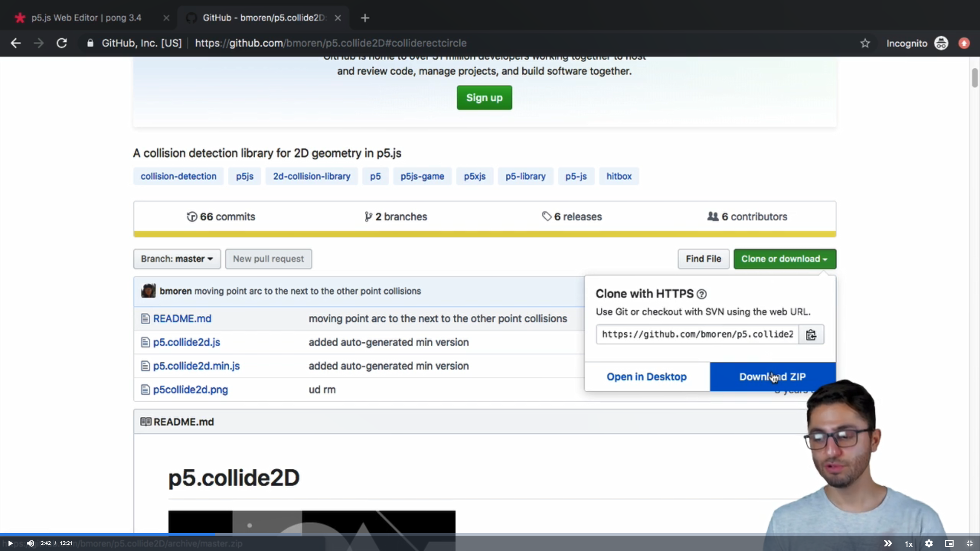
Task: Close the GitHub p5.collide2D tab
Action: [338, 18]
